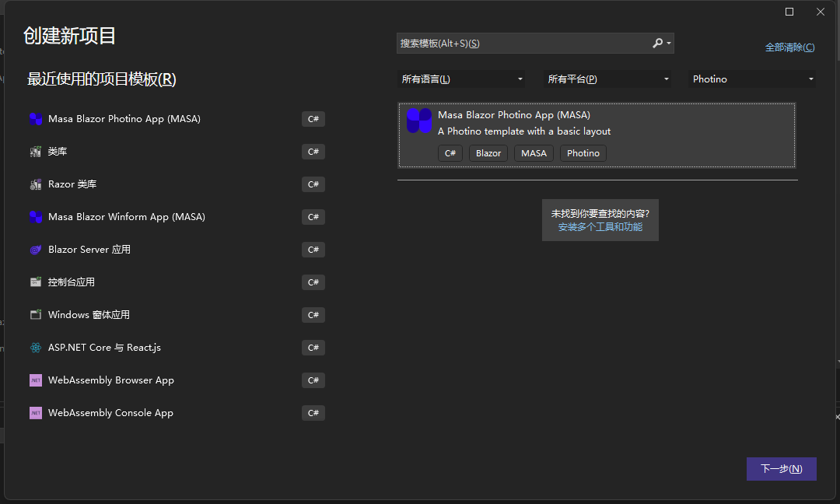Select the WebAssembly Console App icon
The height and width of the screenshot is (504, 840).
(36, 412)
